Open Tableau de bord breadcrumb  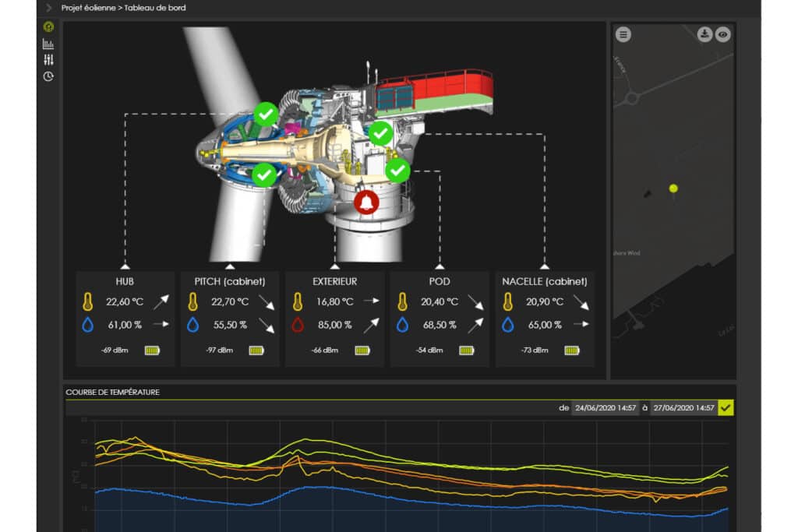(155, 8)
